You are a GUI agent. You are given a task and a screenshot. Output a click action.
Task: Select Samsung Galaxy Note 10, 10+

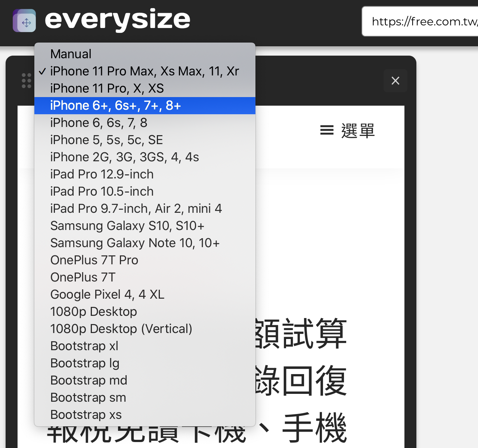point(145,243)
